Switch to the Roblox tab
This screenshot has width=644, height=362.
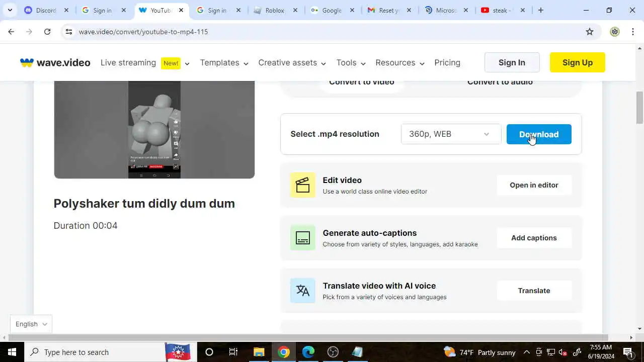pos(276,10)
